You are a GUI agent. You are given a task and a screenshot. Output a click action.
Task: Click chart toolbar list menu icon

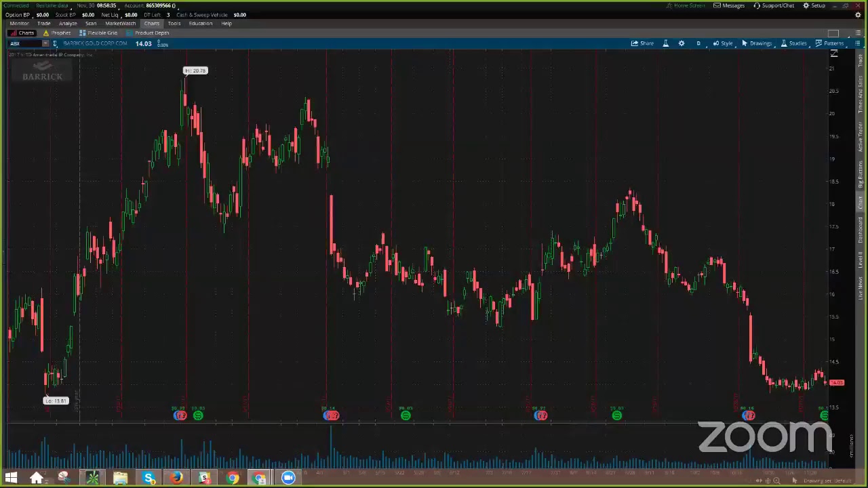pos(857,43)
